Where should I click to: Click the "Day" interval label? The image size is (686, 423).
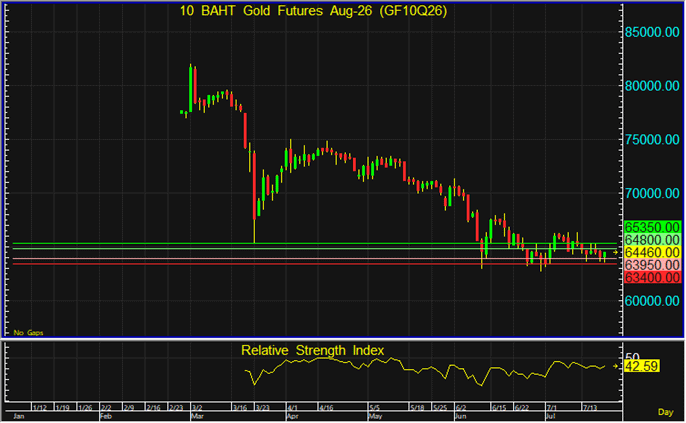coord(665,412)
